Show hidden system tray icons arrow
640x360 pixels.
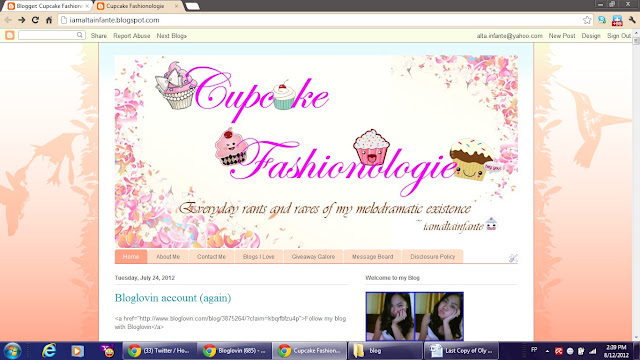point(547,351)
